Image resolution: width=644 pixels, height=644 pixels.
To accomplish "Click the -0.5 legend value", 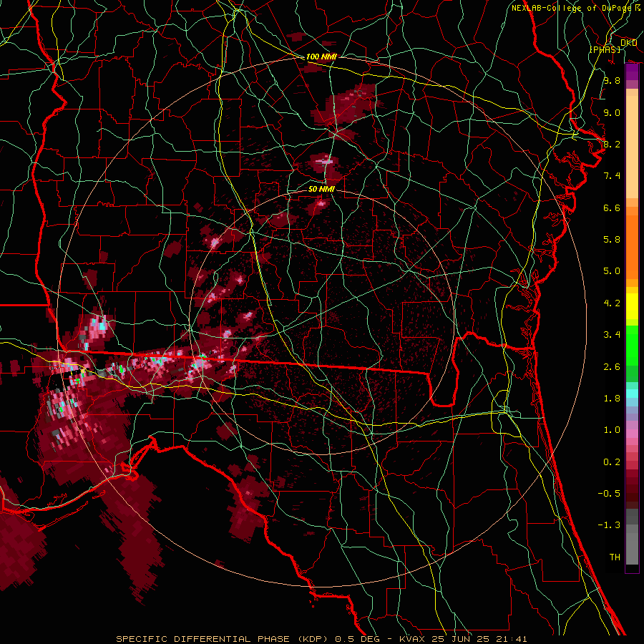I will tap(609, 494).
